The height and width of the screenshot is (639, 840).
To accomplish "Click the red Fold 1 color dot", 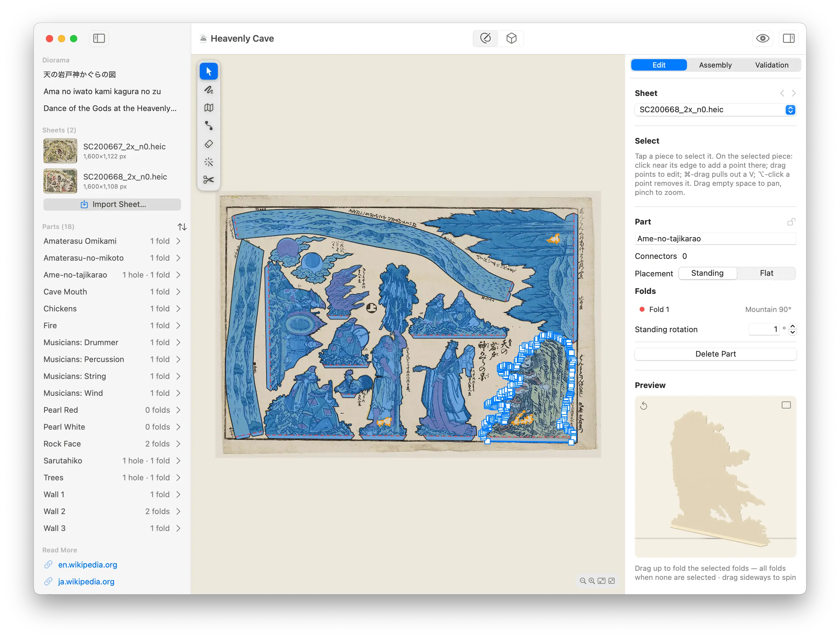I will tap(642, 309).
